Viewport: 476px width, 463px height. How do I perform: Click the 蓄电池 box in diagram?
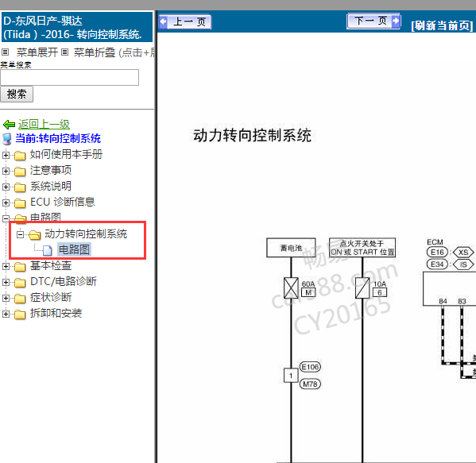click(291, 248)
